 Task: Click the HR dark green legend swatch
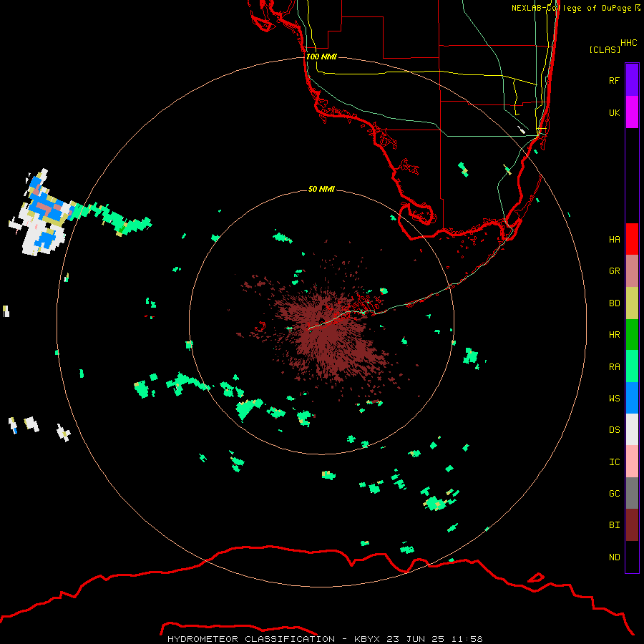pos(632,335)
